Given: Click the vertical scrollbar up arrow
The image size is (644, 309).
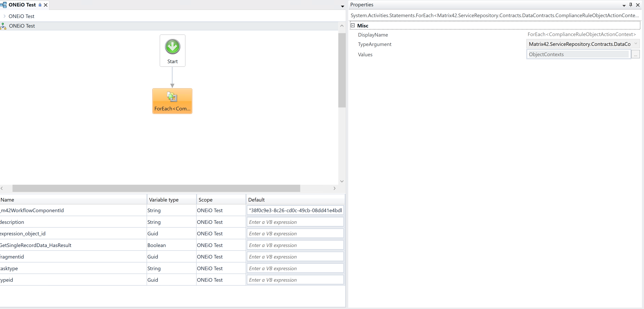Looking at the screenshot, I should point(342,26).
